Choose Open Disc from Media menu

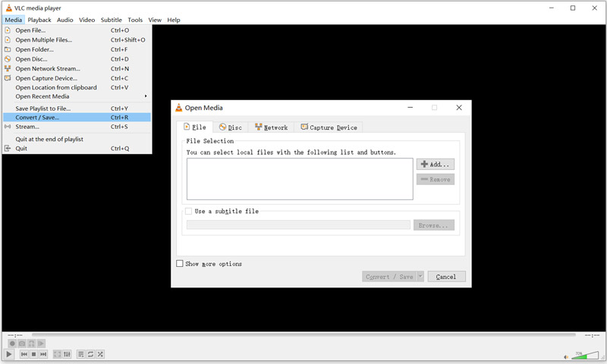tap(77, 59)
